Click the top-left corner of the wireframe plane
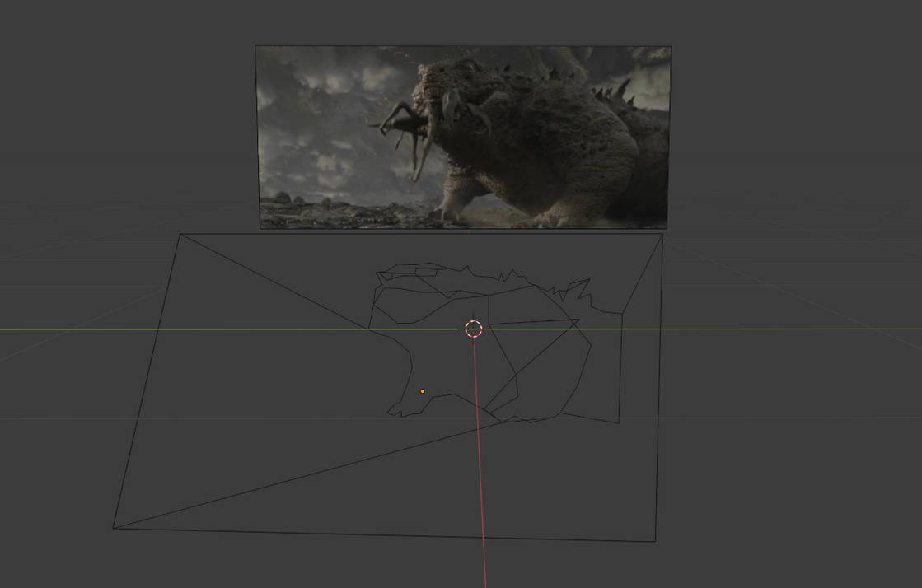 click(x=183, y=233)
